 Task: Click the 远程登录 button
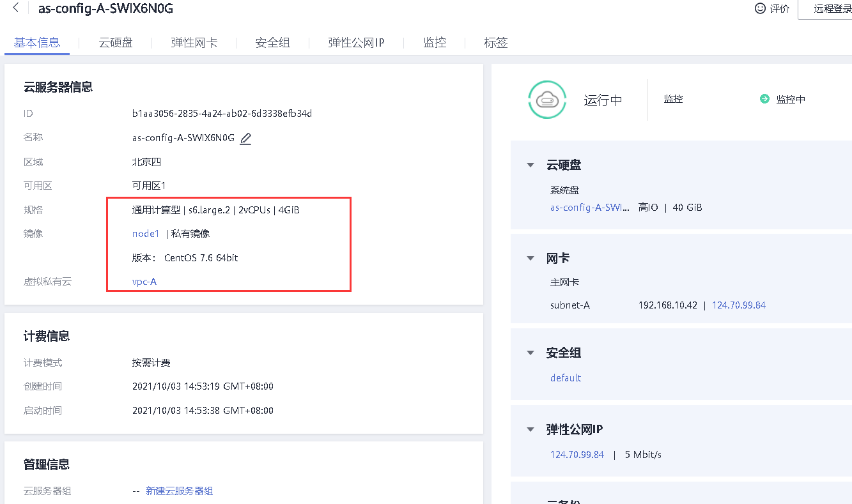[x=831, y=9]
